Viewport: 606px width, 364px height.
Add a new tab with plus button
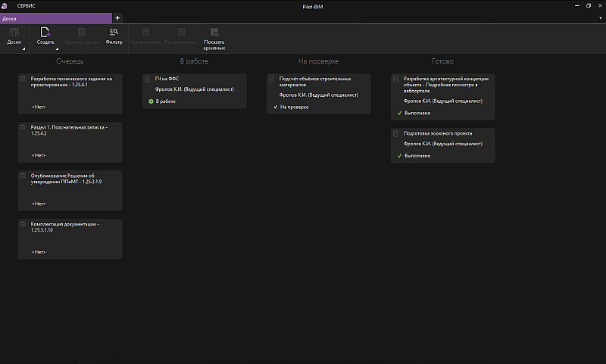coord(117,17)
